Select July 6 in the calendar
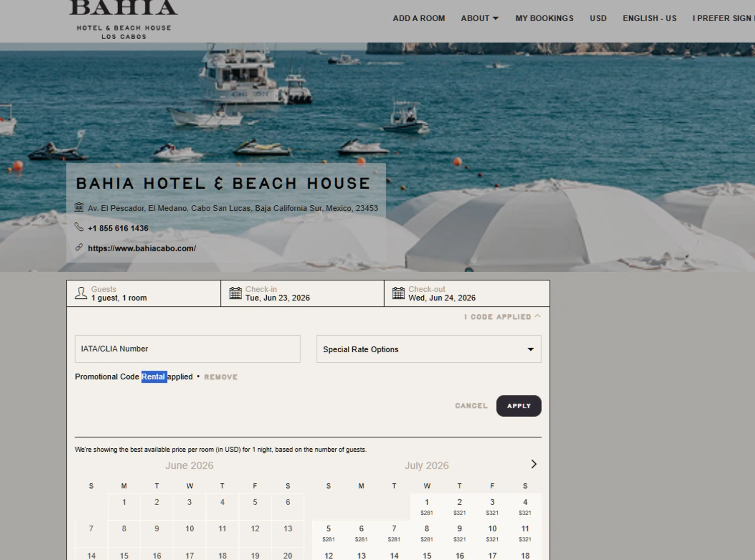Screen dimensions: 755x560 tap(361, 533)
